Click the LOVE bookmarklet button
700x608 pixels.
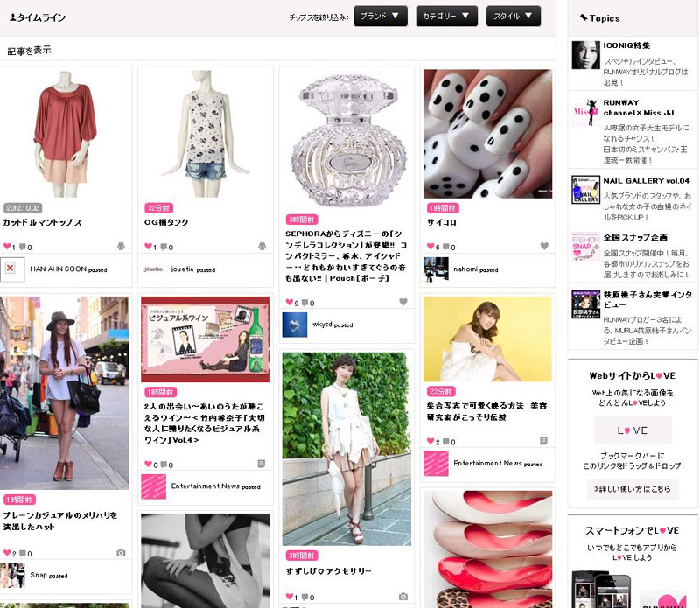click(x=632, y=430)
